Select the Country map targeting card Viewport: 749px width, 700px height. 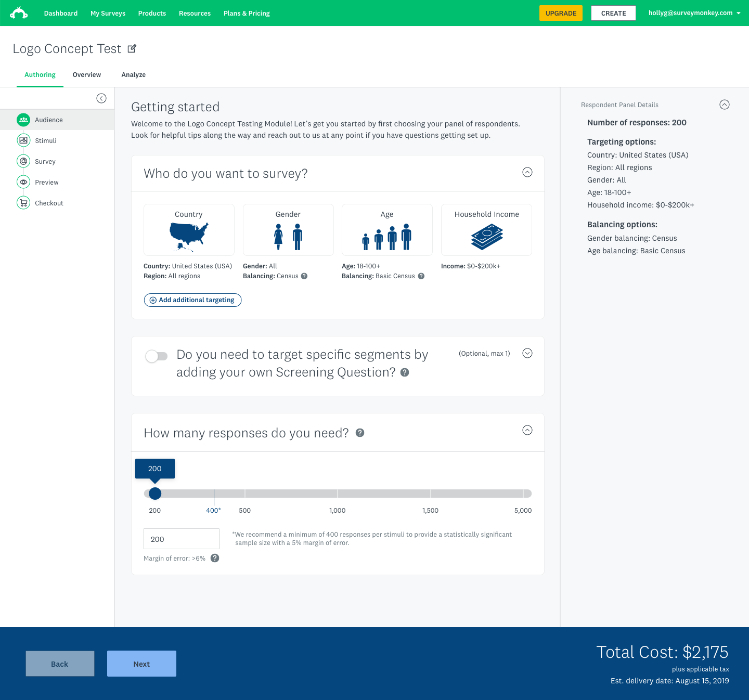[x=189, y=230]
